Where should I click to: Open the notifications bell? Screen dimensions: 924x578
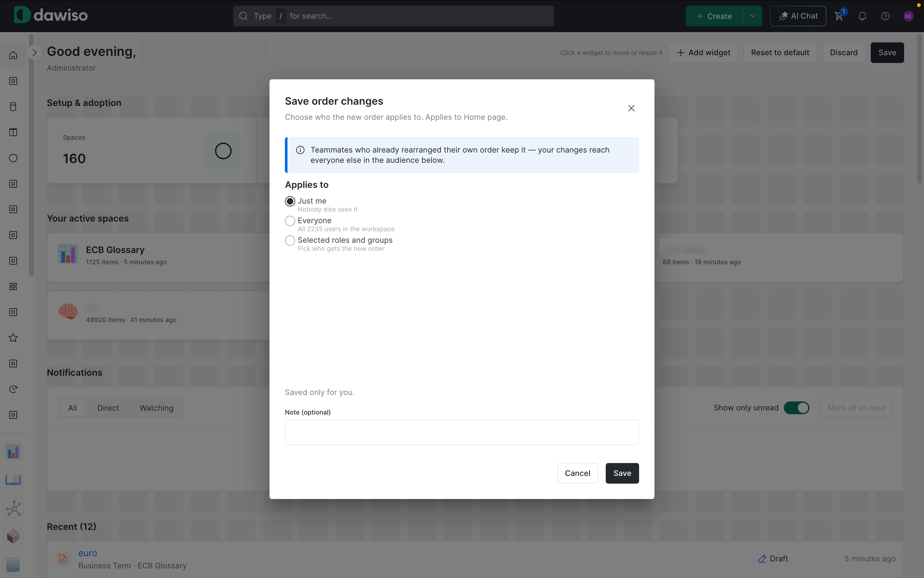coord(862,16)
